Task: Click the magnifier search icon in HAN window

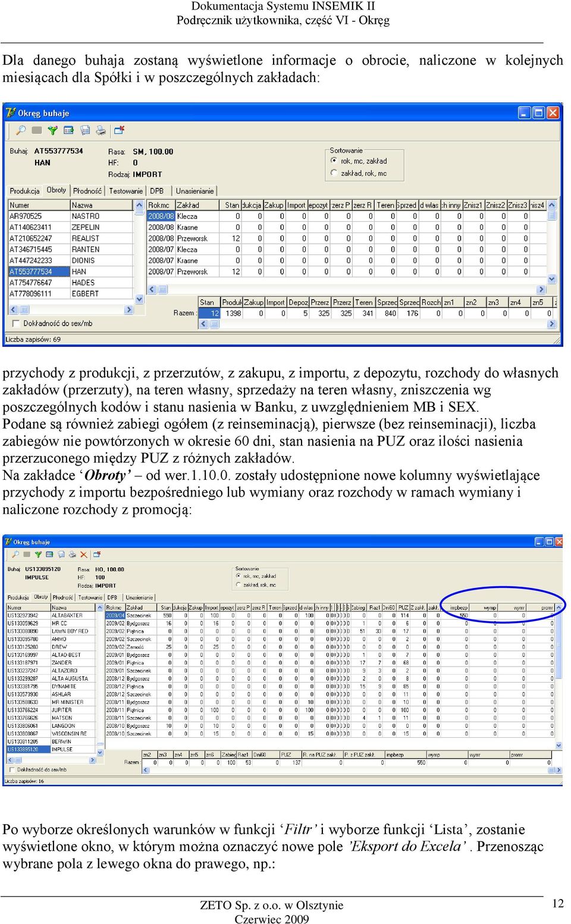Action: [21, 130]
